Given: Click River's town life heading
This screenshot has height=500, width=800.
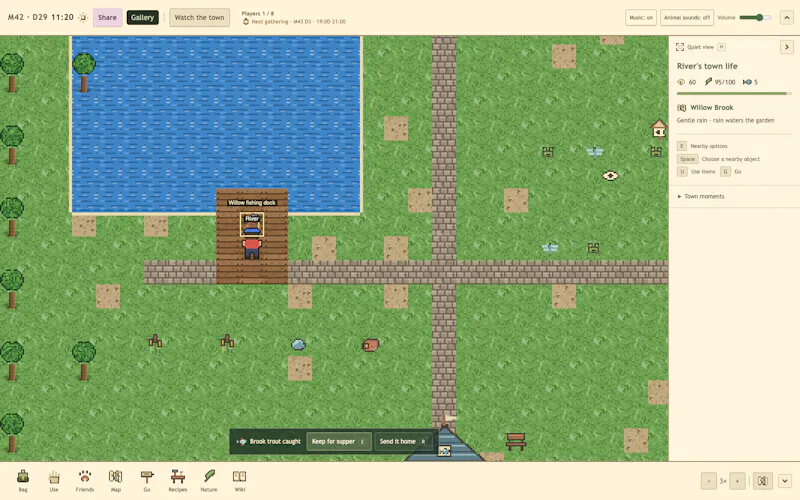Looking at the screenshot, I should [x=707, y=66].
